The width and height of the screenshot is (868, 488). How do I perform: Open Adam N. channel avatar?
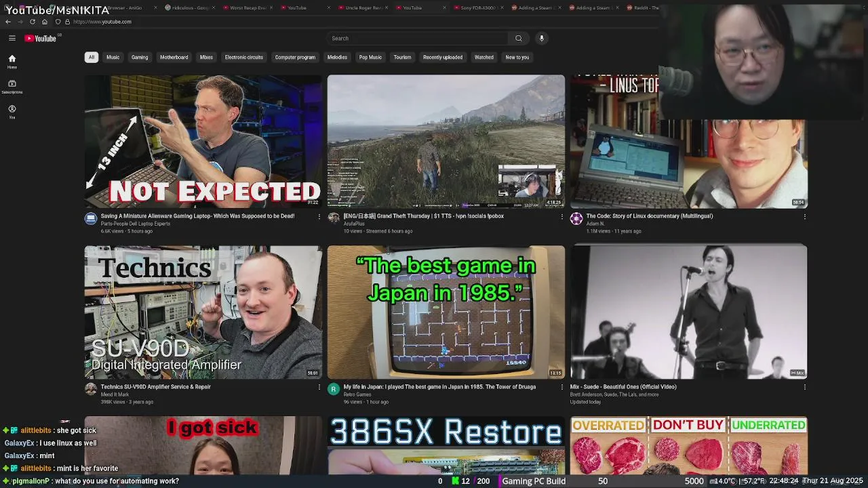[x=576, y=218]
